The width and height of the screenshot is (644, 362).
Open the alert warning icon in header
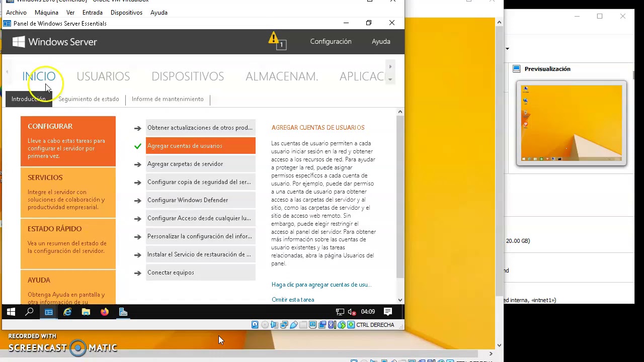point(274,39)
